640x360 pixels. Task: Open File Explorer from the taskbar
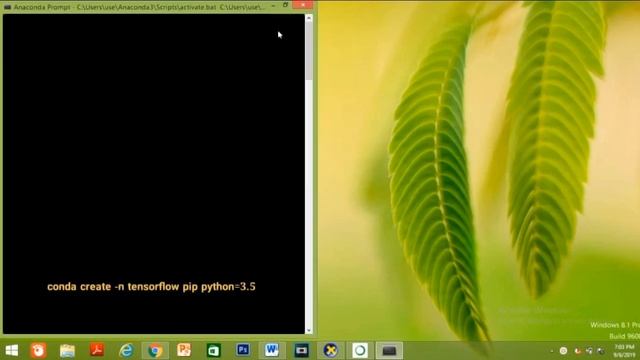(x=67, y=351)
